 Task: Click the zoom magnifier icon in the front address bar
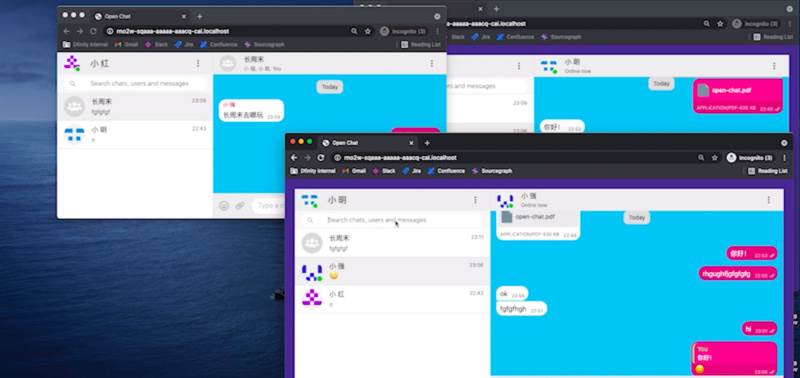pyautogui.click(x=702, y=158)
